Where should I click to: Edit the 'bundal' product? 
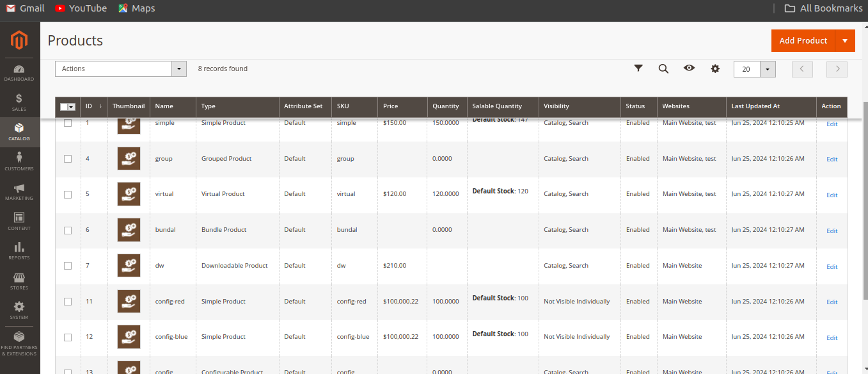(x=832, y=231)
